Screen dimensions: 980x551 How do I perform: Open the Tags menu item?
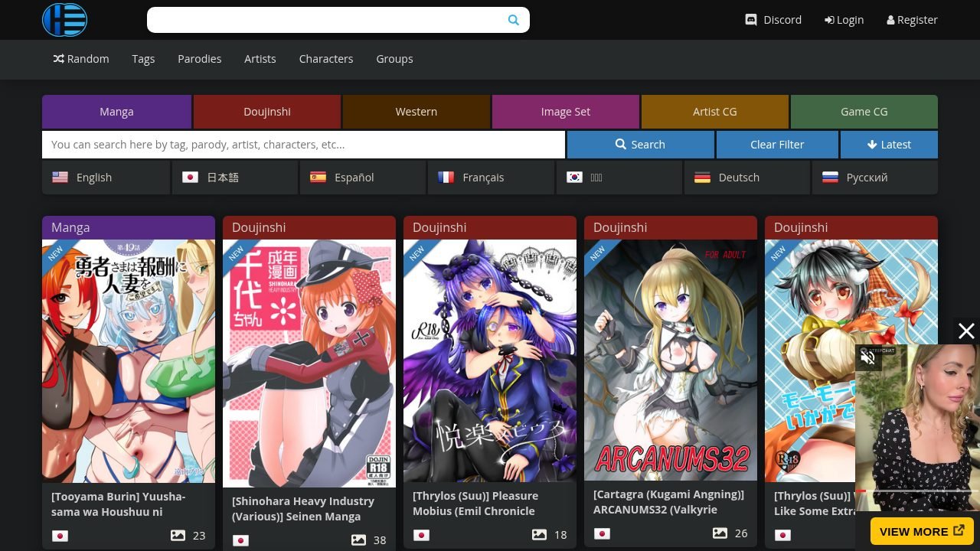[143, 59]
